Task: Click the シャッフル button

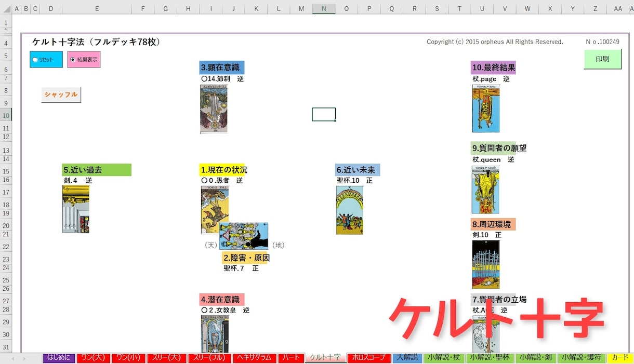Action: pyautogui.click(x=61, y=95)
